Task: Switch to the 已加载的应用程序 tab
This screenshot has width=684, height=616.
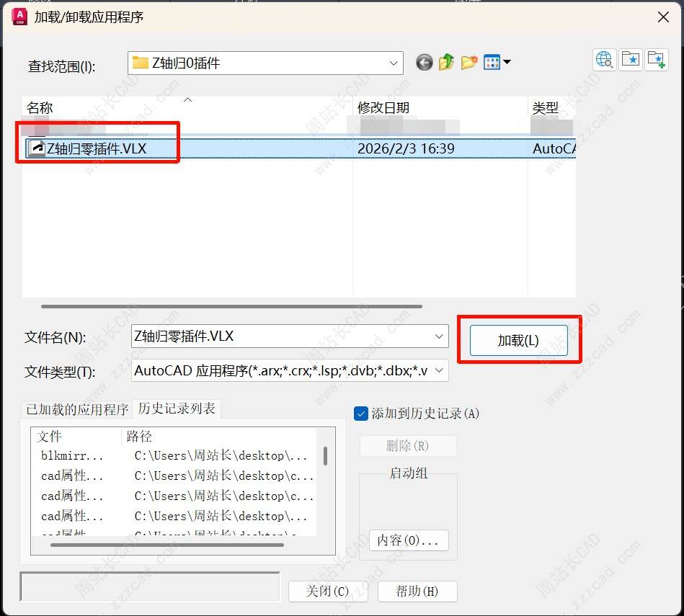Action: 77,409
